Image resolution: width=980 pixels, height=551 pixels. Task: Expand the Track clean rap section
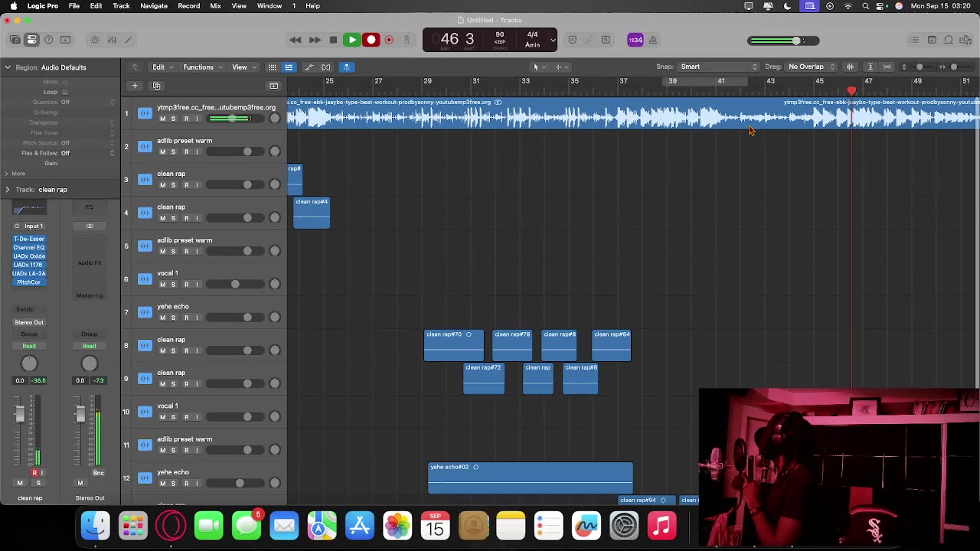8,190
